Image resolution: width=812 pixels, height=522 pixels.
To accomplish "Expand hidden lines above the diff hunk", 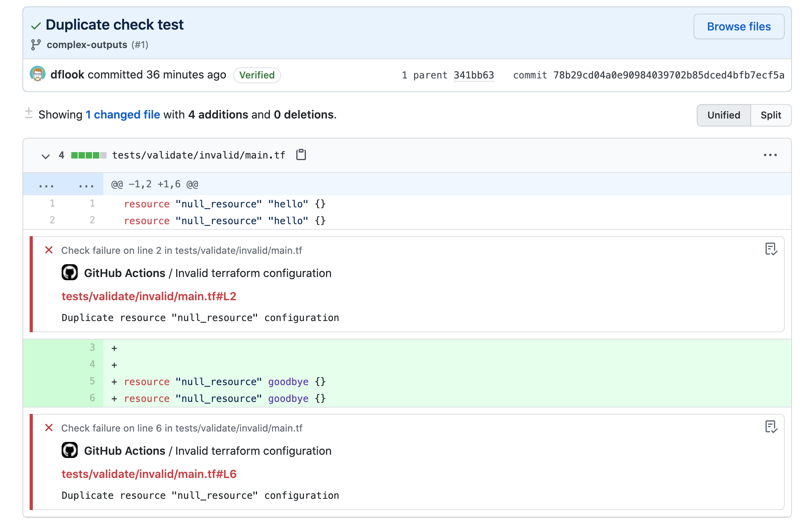I will 46,185.
